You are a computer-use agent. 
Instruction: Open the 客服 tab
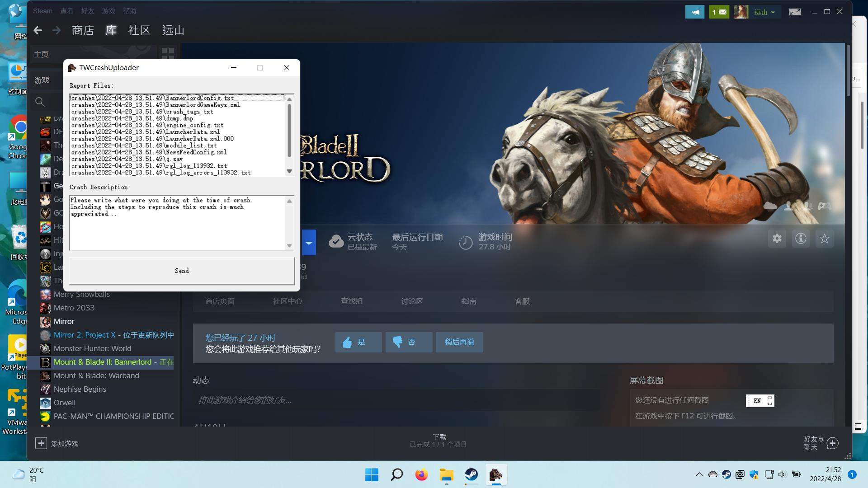(x=522, y=301)
